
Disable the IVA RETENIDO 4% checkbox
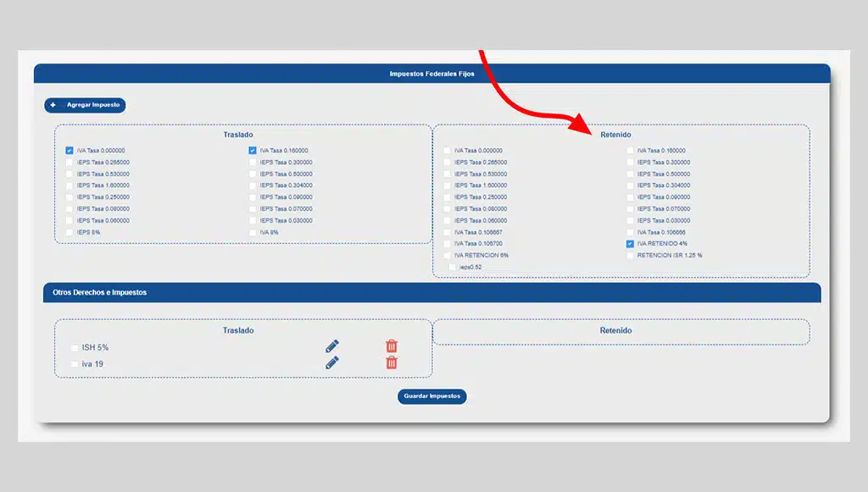coord(630,244)
